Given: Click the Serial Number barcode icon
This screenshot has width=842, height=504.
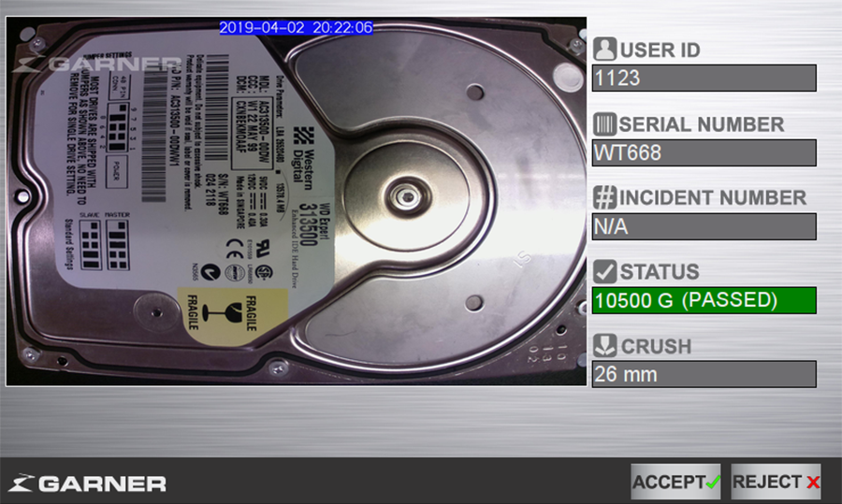Looking at the screenshot, I should [x=604, y=124].
